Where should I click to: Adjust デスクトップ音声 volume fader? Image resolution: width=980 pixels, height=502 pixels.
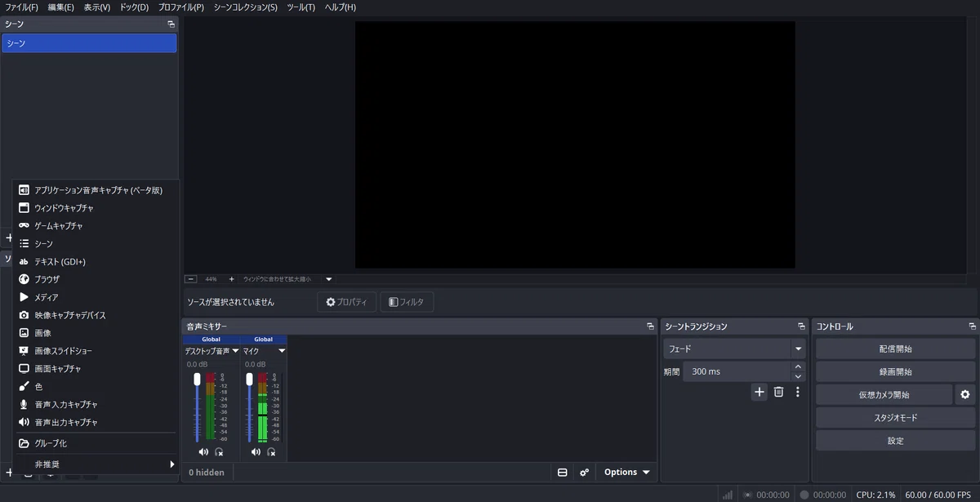(197, 379)
